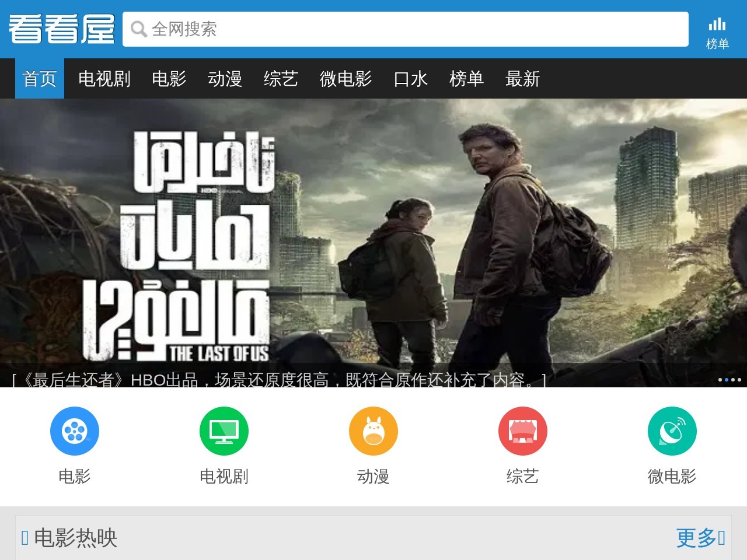The image size is (747, 560).
Task: Click the blue 电影 film reel icon
Action: tap(75, 431)
